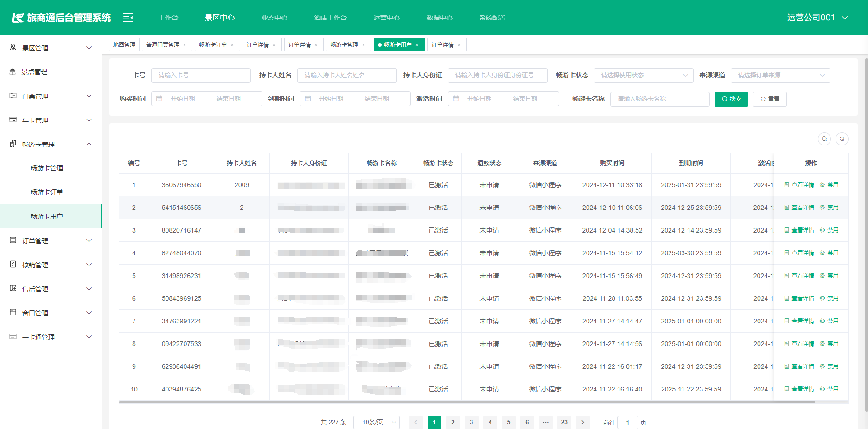This screenshot has height=429, width=868.
Task: Click the 景点管理 sidebar icon
Action: (13, 72)
